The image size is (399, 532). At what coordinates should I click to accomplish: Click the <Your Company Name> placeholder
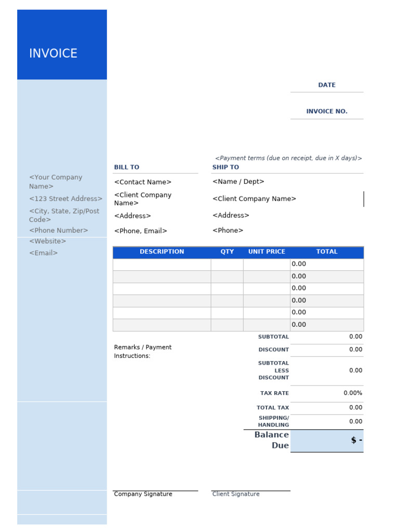coord(56,182)
